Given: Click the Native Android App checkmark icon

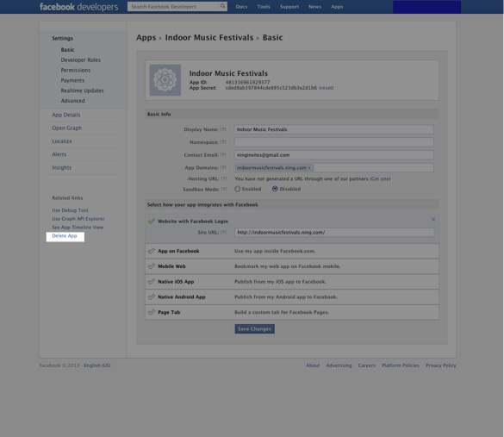Looking at the screenshot, I should (151, 297).
